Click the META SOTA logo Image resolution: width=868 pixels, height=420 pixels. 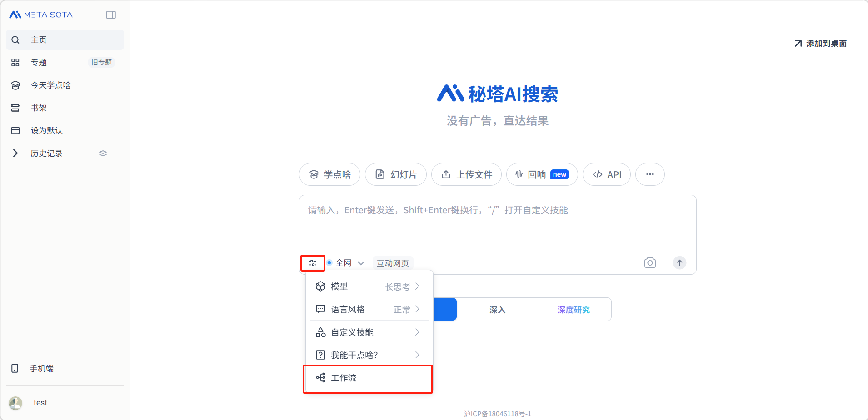tap(41, 15)
